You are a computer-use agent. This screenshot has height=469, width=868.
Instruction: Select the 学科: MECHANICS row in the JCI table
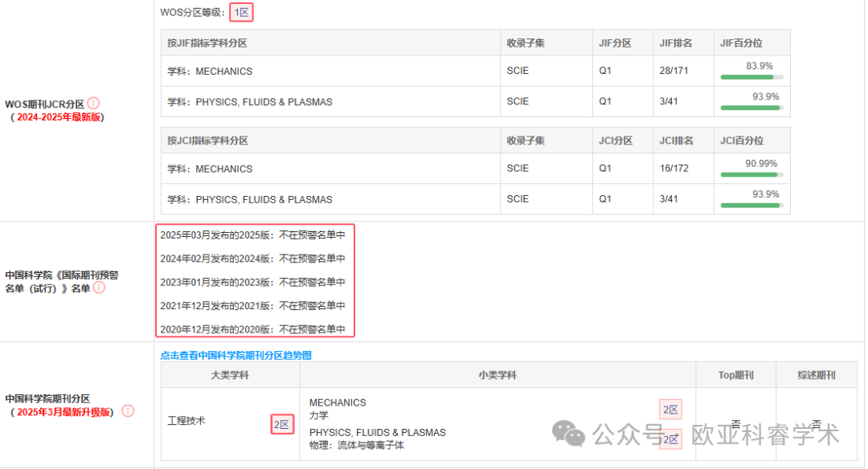click(x=476, y=169)
